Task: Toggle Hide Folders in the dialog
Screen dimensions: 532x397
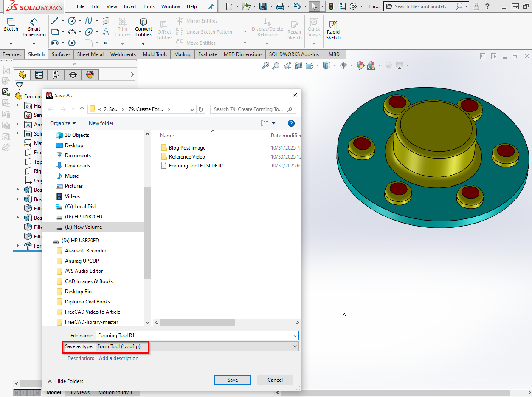Action: tap(65, 381)
